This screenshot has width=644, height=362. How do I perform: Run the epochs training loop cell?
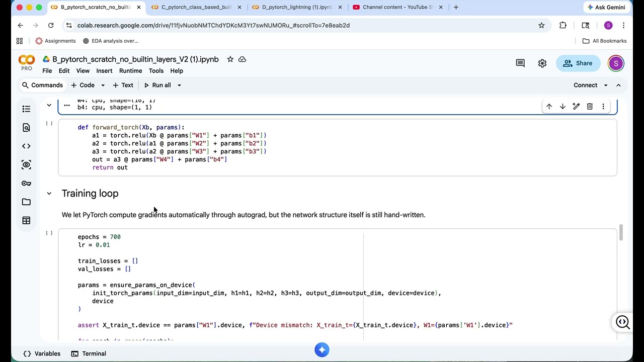click(x=49, y=233)
